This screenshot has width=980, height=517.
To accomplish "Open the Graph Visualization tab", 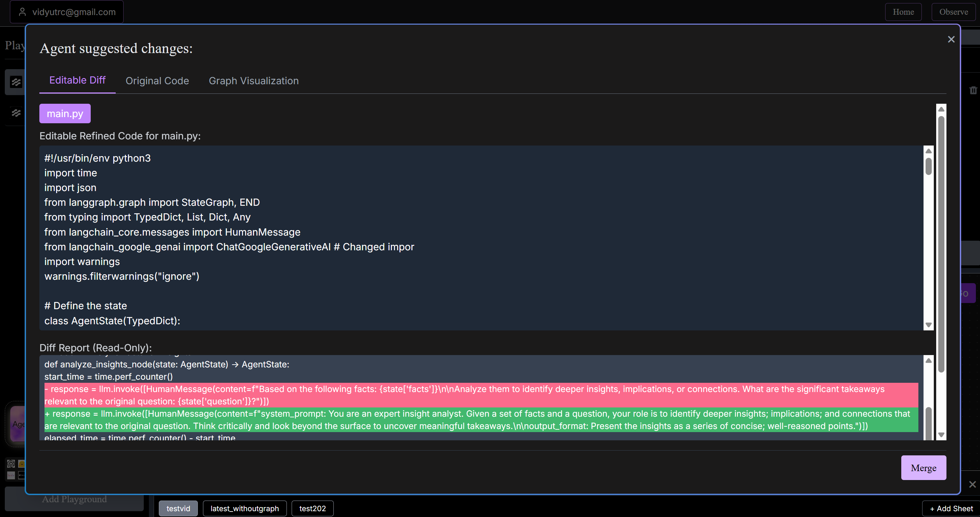I will tap(253, 81).
